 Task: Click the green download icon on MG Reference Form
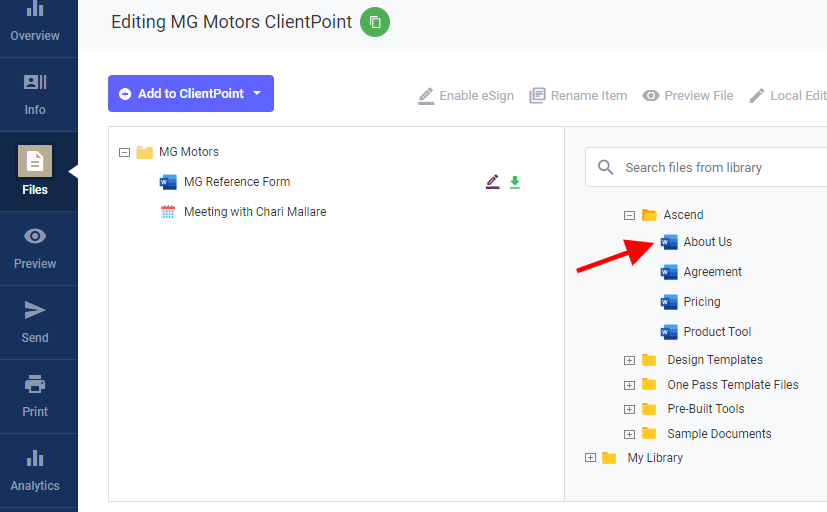pos(515,182)
